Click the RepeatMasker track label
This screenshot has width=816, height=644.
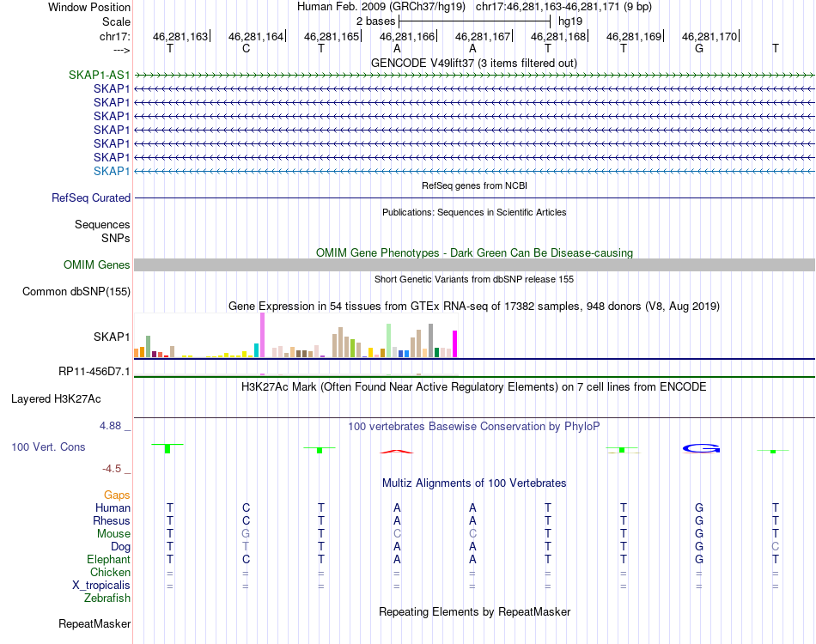pos(94,623)
